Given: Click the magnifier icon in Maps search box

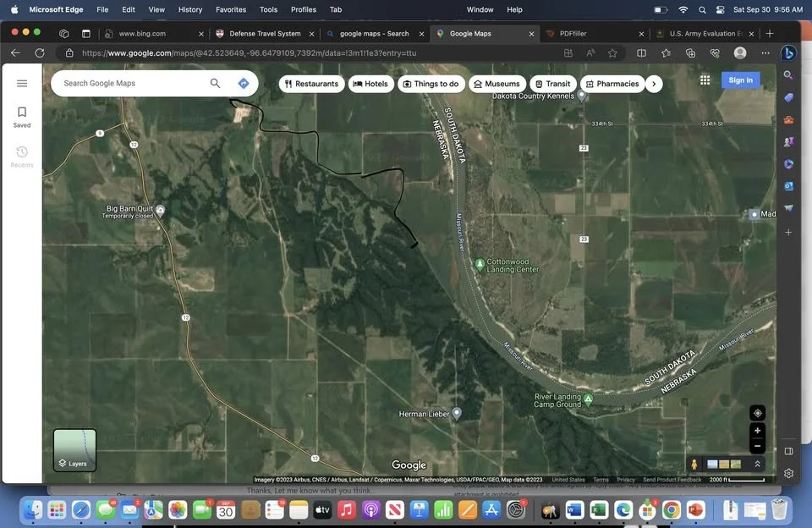Looking at the screenshot, I should [x=215, y=83].
